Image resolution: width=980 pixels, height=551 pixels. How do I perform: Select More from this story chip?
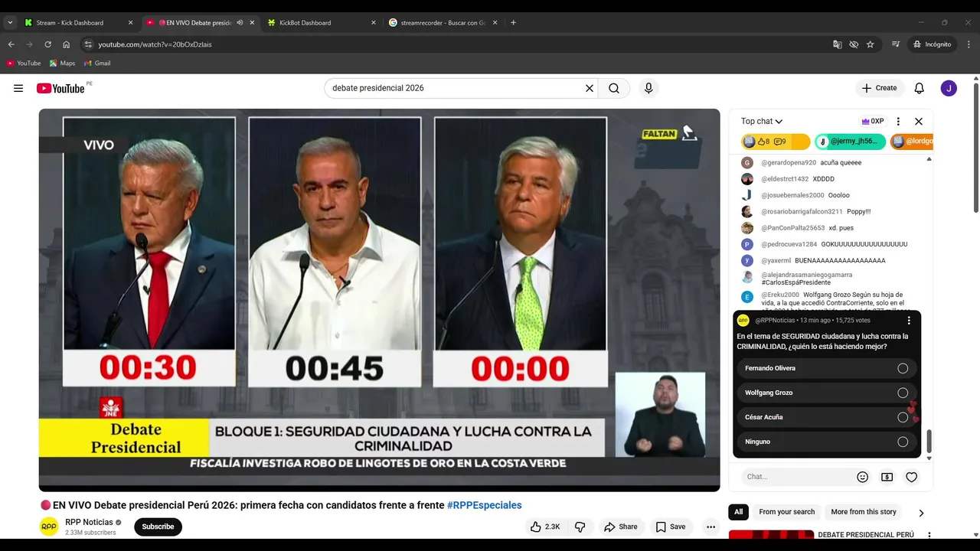point(864,512)
